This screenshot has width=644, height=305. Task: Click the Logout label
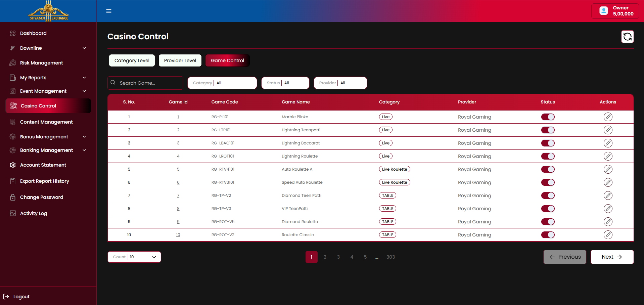click(x=21, y=297)
